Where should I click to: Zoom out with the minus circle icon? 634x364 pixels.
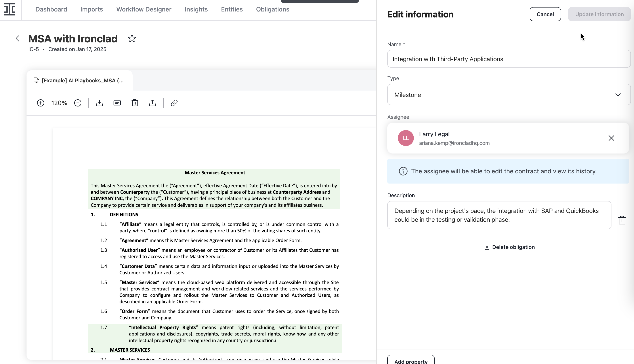(x=78, y=103)
